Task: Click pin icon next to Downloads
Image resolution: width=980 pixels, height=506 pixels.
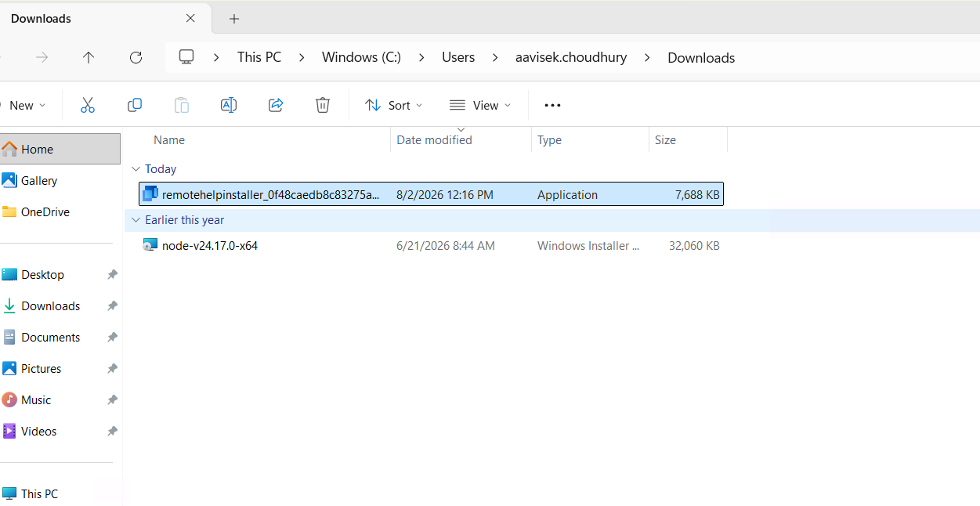Action: pyautogui.click(x=112, y=305)
